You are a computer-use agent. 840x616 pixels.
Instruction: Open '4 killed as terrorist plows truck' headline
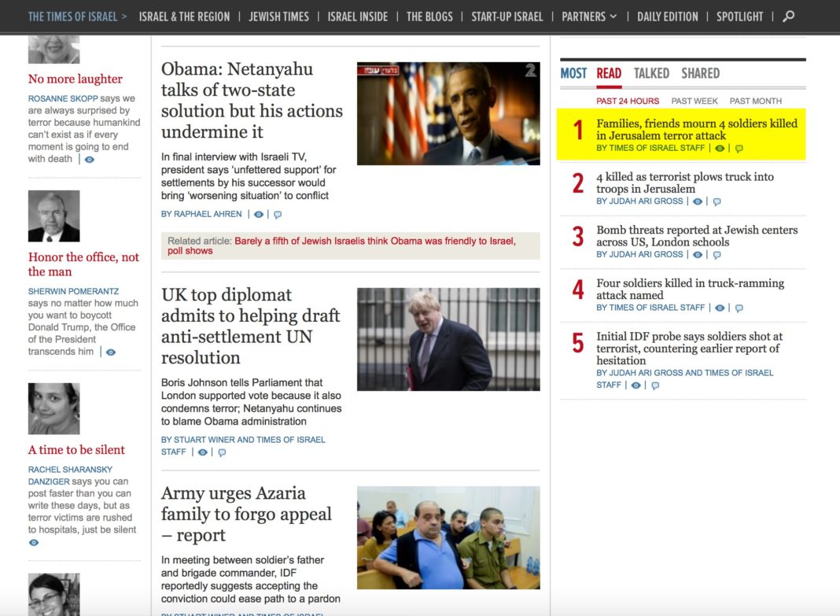[684, 183]
